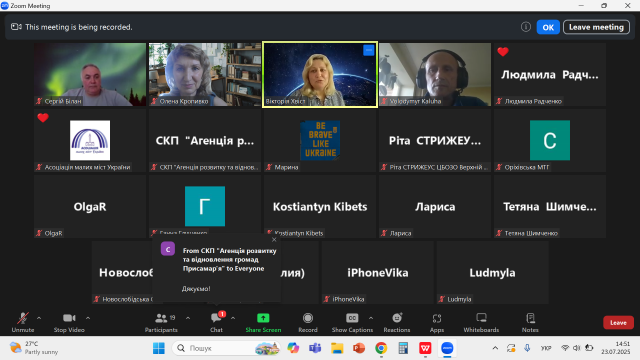Viewport: 640px width, 360px height.
Task: Expand the Show Captions options arrow
Action: point(371,318)
